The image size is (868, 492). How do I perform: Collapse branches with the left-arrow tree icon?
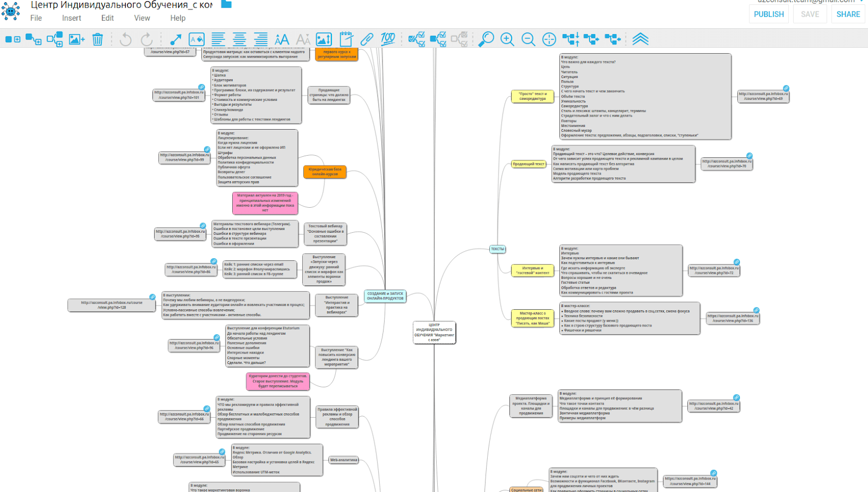(x=612, y=39)
